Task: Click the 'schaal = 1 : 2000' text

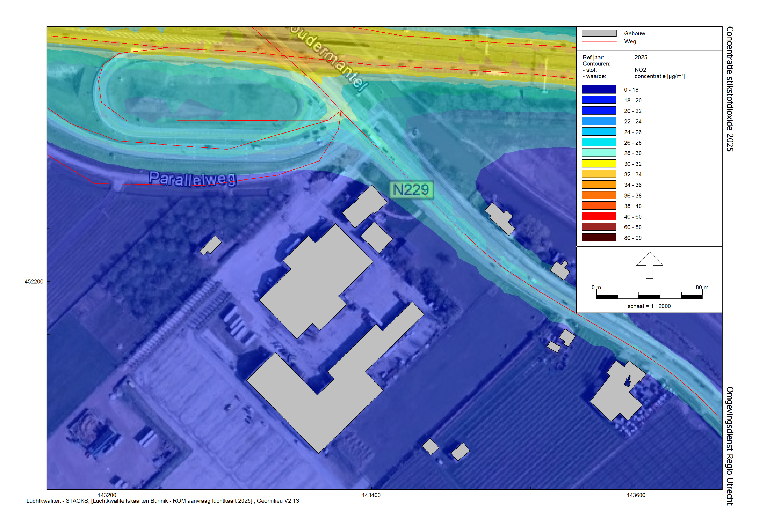Action: [649, 306]
